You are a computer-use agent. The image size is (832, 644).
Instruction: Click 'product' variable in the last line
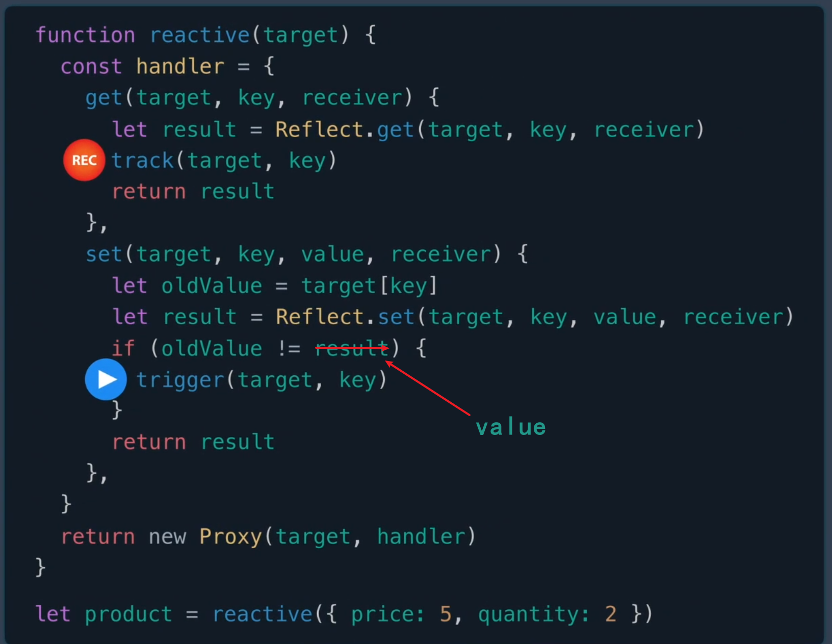128,614
